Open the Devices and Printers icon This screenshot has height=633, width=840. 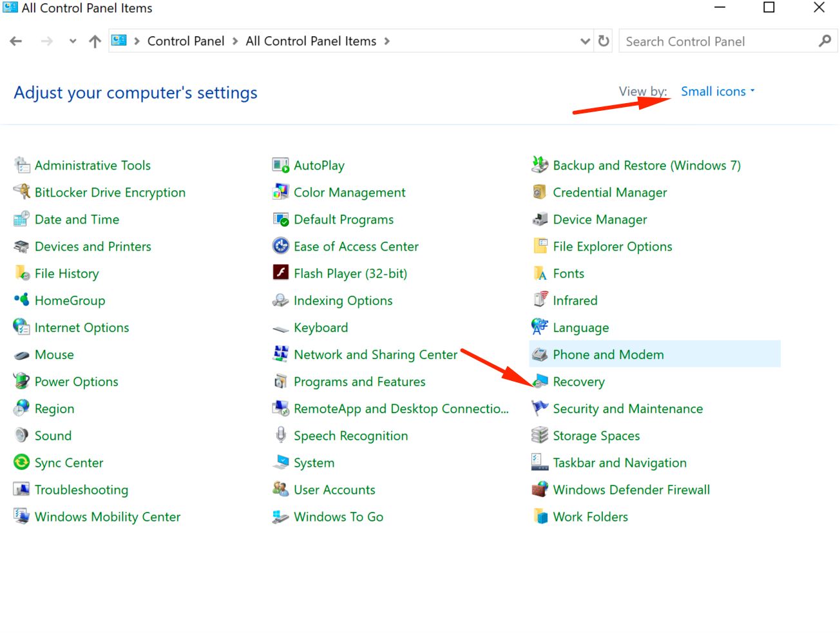(x=22, y=246)
